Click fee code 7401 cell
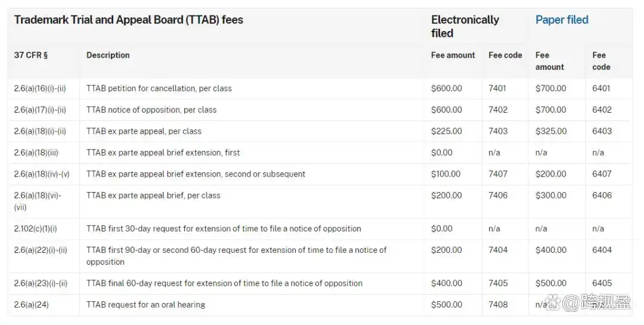Viewport: 644px width, 325px height. [x=497, y=88]
